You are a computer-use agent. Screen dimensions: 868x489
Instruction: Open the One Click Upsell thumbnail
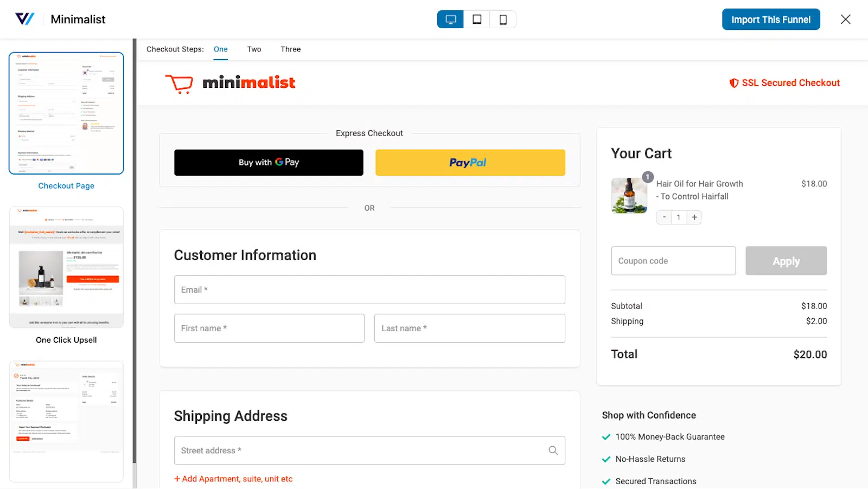tap(66, 267)
